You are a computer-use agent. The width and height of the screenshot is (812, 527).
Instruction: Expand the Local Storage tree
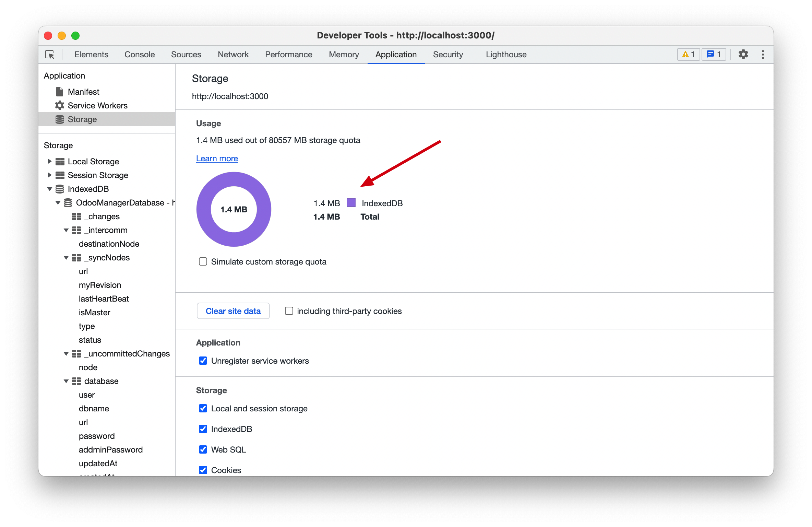[x=49, y=162]
